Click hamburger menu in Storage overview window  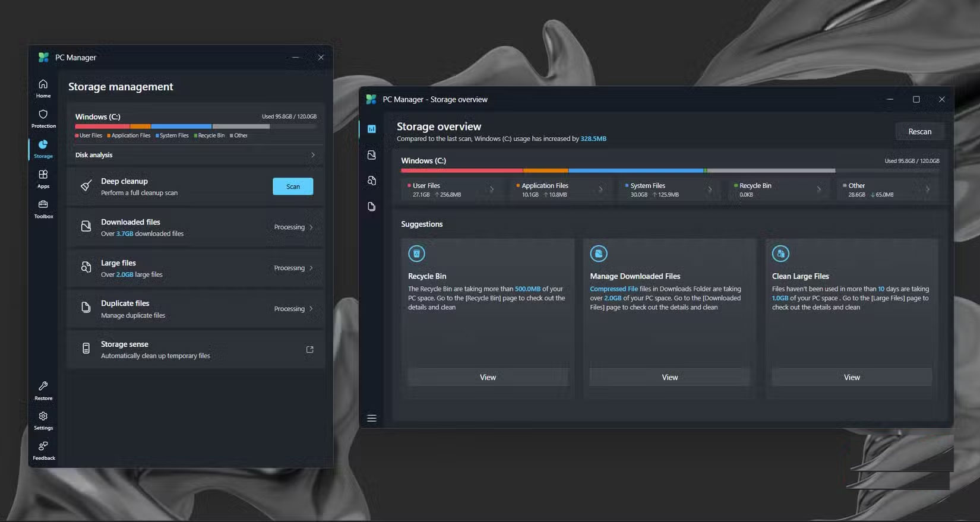[x=372, y=418]
